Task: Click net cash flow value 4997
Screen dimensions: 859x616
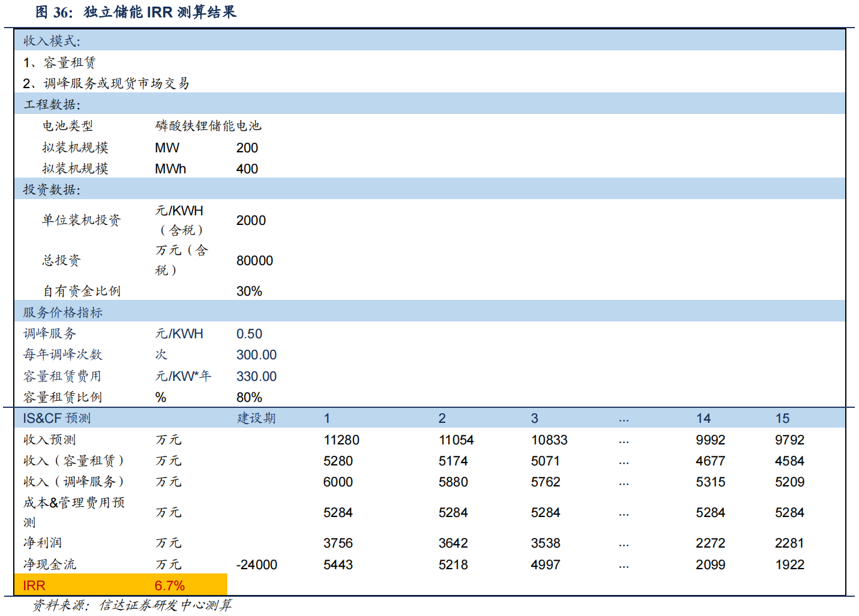Action: 545,564
